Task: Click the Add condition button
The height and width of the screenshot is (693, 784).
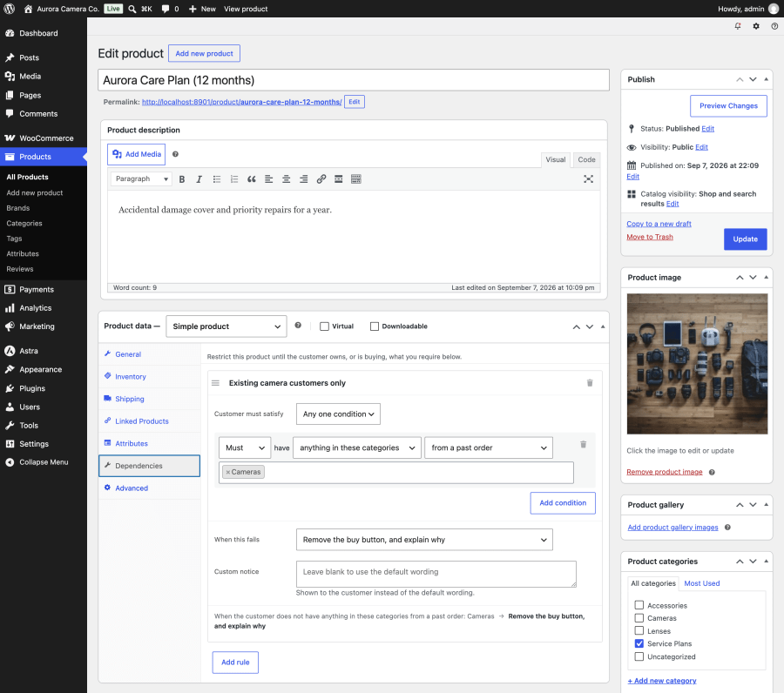Action: (x=563, y=503)
